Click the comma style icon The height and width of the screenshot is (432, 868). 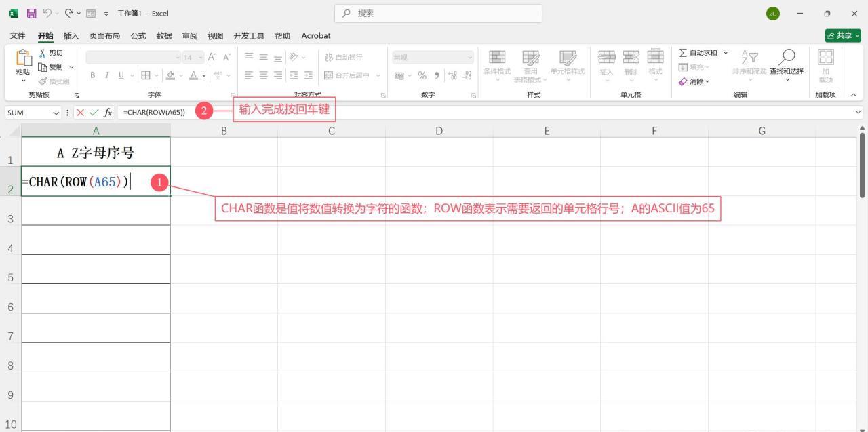tap(437, 75)
